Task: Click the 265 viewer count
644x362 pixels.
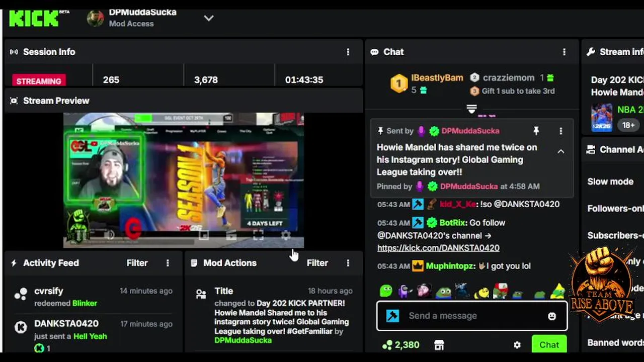Action: pyautogui.click(x=111, y=80)
